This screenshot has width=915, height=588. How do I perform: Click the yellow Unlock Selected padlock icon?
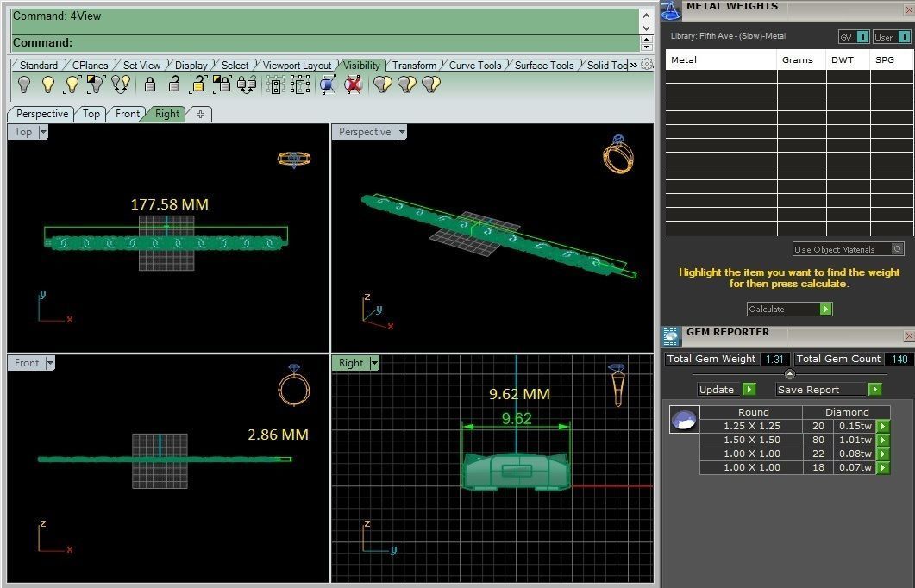pos(197,84)
